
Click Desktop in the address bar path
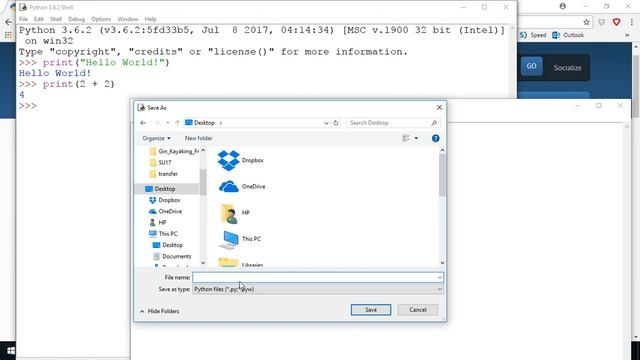pos(204,123)
